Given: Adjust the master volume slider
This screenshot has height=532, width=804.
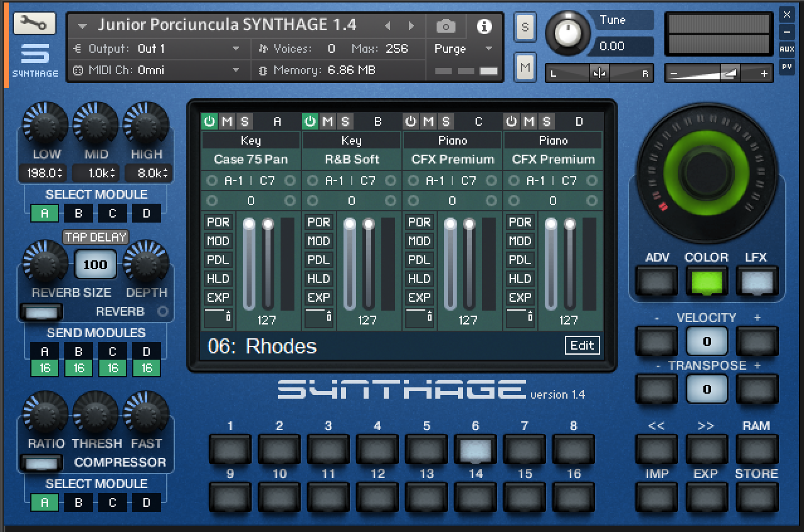Looking at the screenshot, I should (x=718, y=74).
